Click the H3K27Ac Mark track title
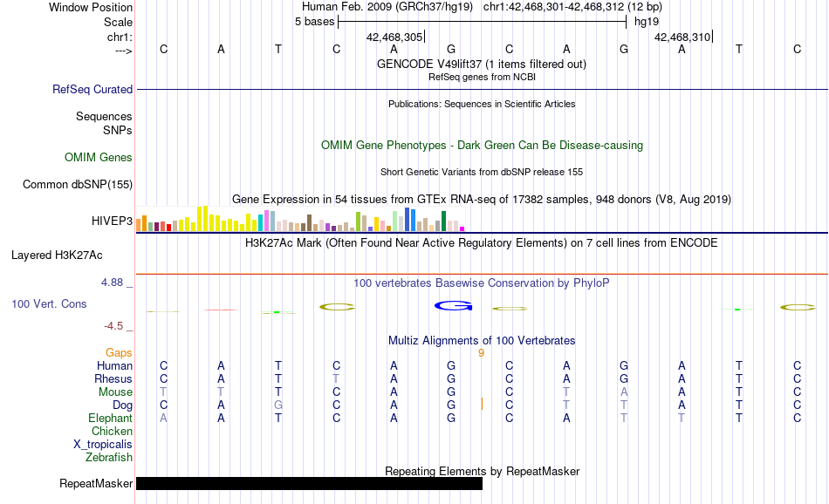Image resolution: width=829 pixels, height=504 pixels. coord(482,243)
